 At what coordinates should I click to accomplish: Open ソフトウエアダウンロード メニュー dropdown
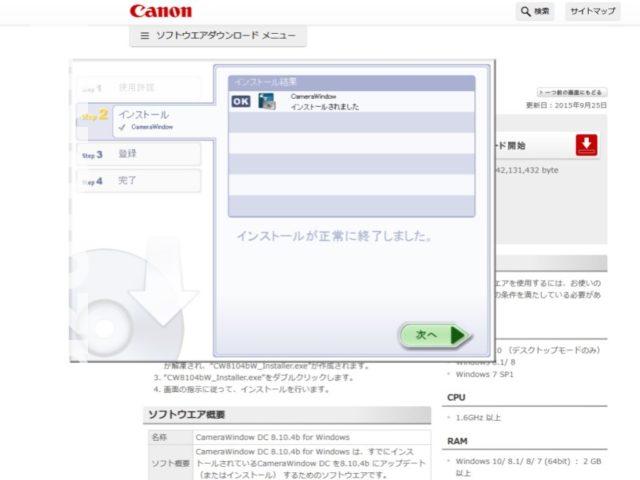[x=218, y=36]
